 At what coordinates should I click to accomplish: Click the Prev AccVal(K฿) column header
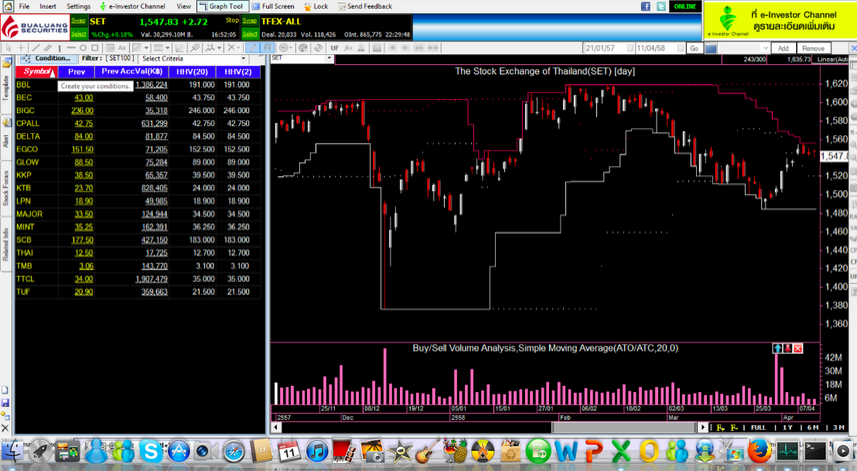pyautogui.click(x=131, y=72)
